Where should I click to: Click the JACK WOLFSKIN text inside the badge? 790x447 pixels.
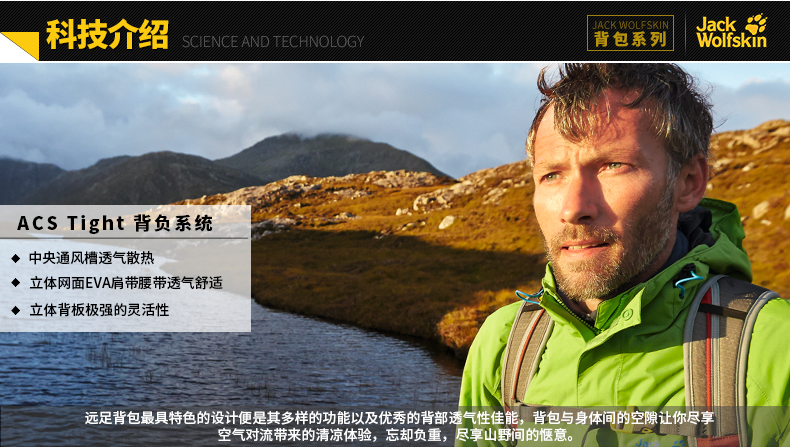pyautogui.click(x=630, y=24)
